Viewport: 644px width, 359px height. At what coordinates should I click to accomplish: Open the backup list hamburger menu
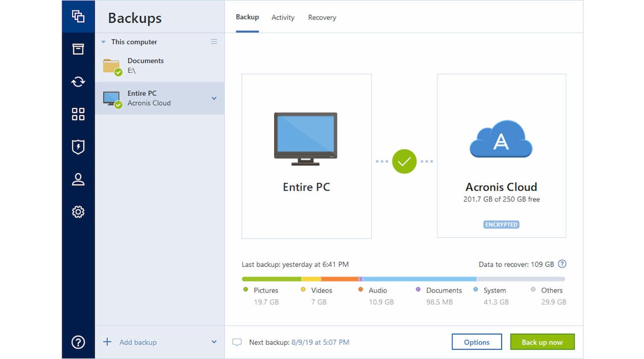214,42
